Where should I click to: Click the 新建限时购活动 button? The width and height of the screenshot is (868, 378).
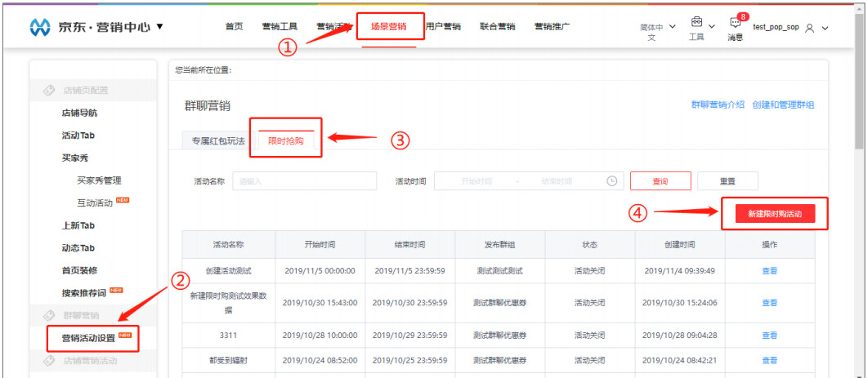coord(774,214)
